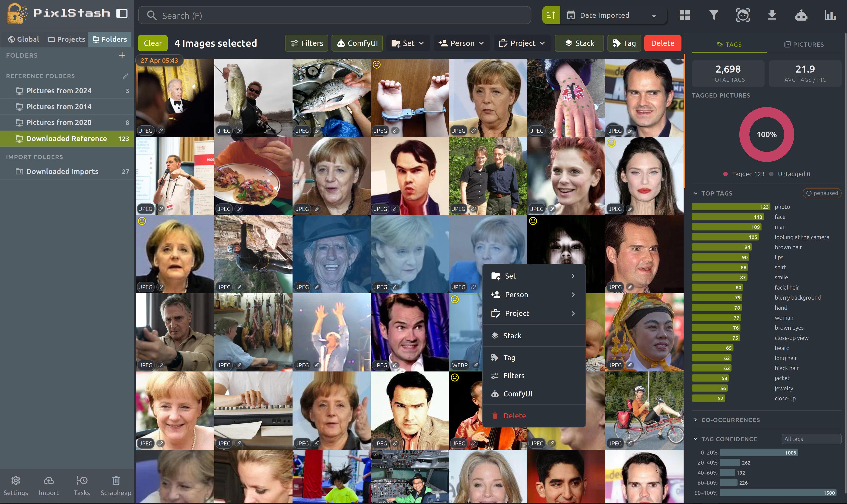This screenshot has width=847, height=504.
Task: Choose Stack from the context menu
Action: click(x=512, y=336)
